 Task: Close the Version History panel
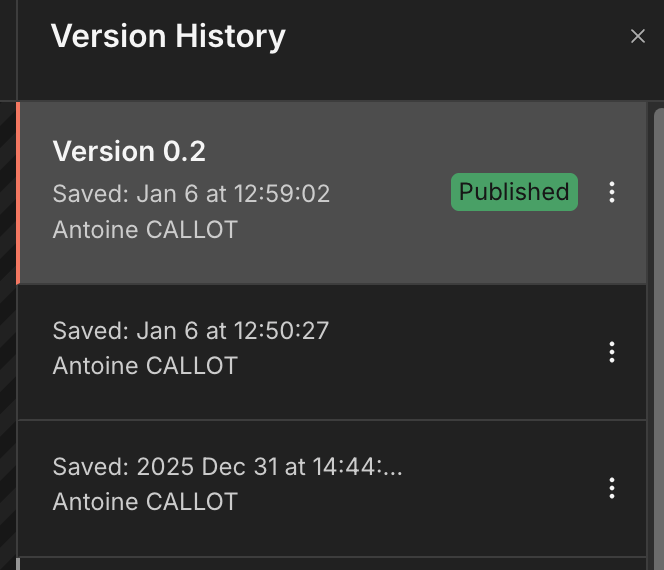[638, 37]
